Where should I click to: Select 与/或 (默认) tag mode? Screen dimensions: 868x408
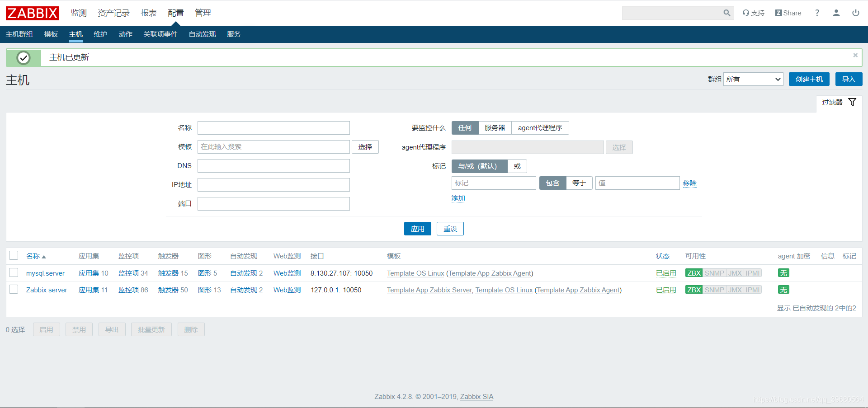tap(479, 166)
